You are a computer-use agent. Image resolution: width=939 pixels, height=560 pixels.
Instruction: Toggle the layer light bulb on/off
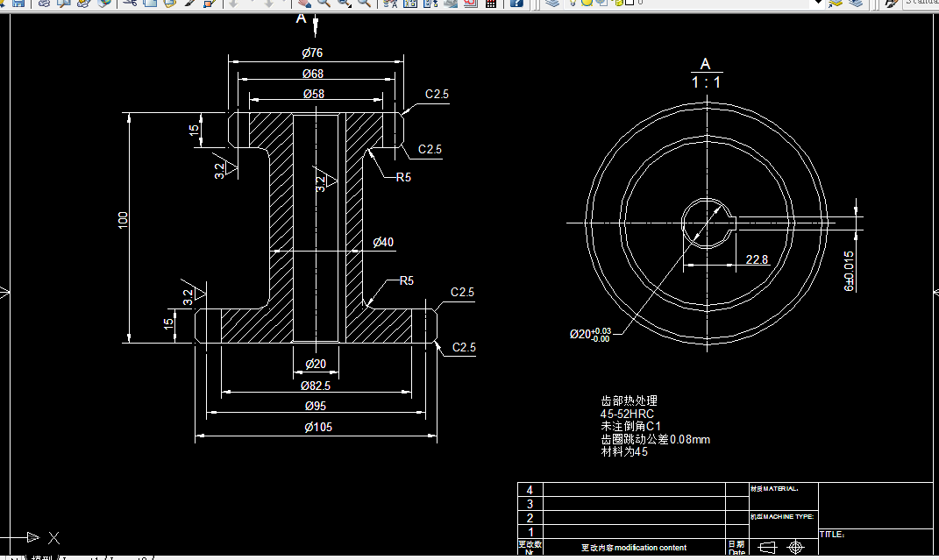[571, 5]
